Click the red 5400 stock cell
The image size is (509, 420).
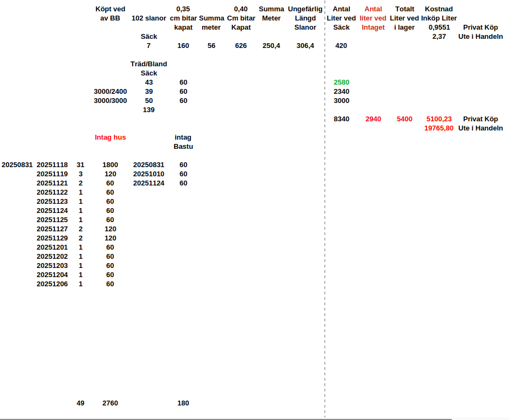(404, 119)
